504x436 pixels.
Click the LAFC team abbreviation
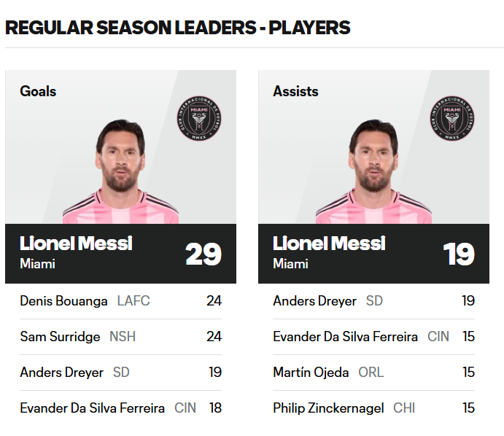pyautogui.click(x=133, y=301)
